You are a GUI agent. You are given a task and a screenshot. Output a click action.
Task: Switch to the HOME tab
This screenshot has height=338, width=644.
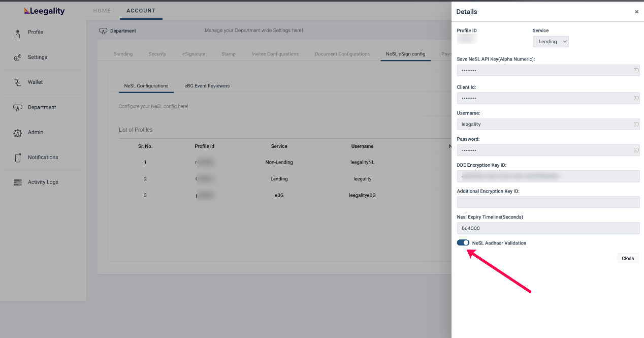[x=102, y=11]
